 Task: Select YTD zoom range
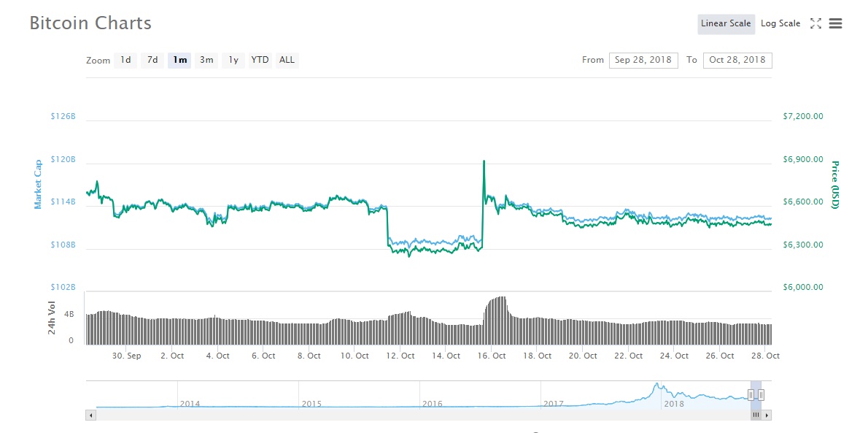pyautogui.click(x=260, y=60)
